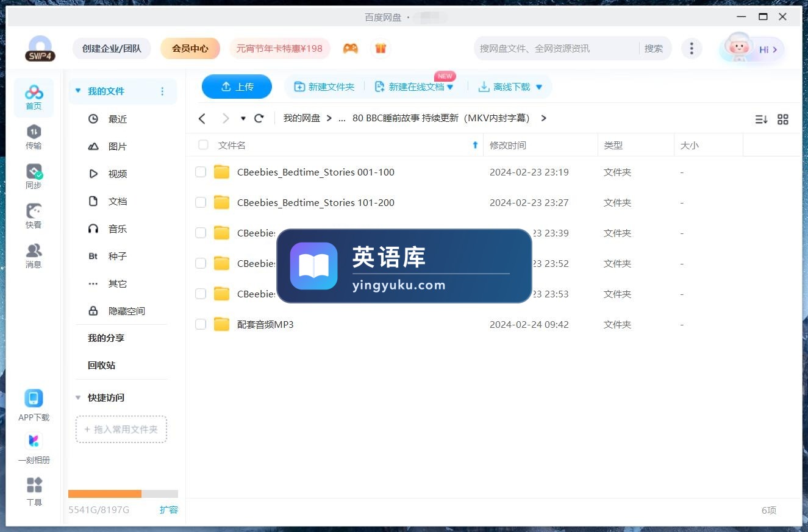Open APP下载 in the sidebar
Image resolution: width=808 pixels, height=532 pixels.
tap(34, 406)
